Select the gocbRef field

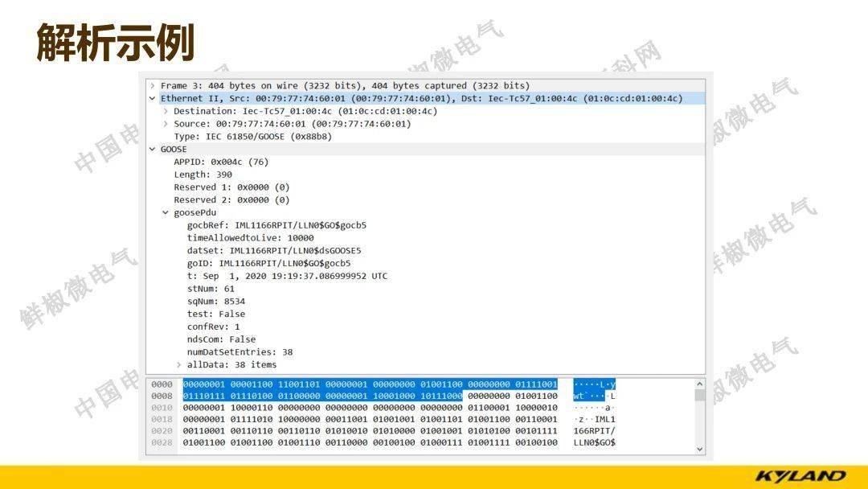pos(265,225)
